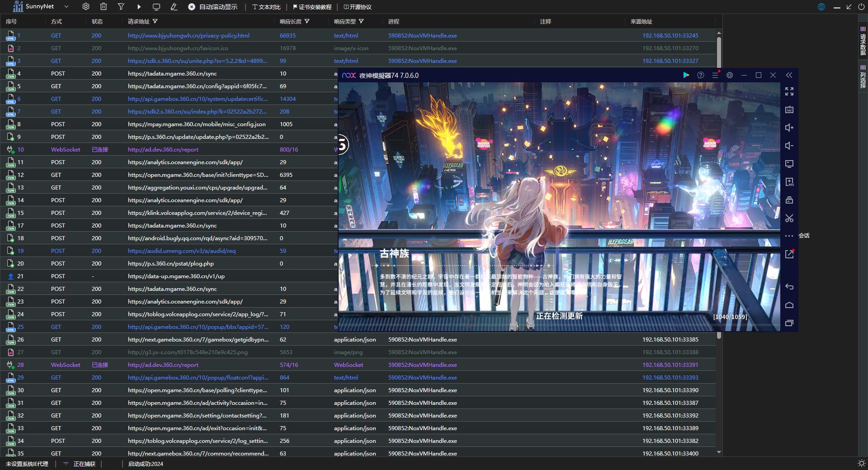
Task: Raise emulator volume with volume-up icon
Action: (789, 128)
